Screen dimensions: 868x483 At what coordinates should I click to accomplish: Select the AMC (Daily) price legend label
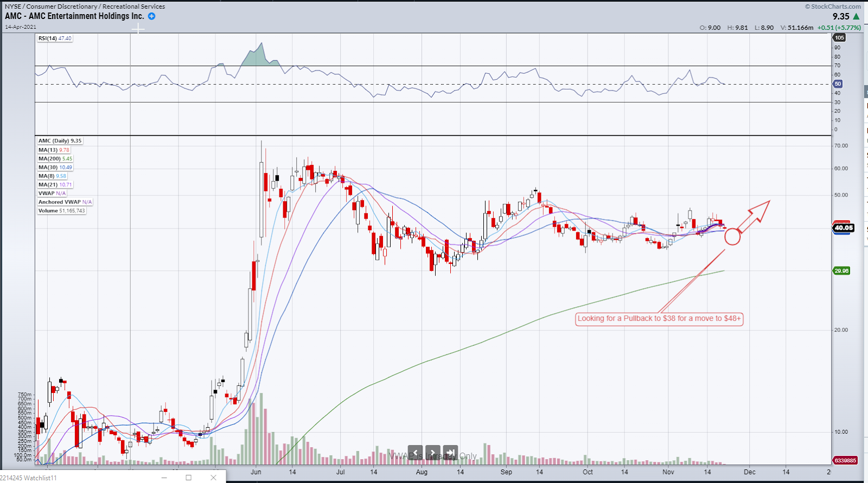[60, 141]
